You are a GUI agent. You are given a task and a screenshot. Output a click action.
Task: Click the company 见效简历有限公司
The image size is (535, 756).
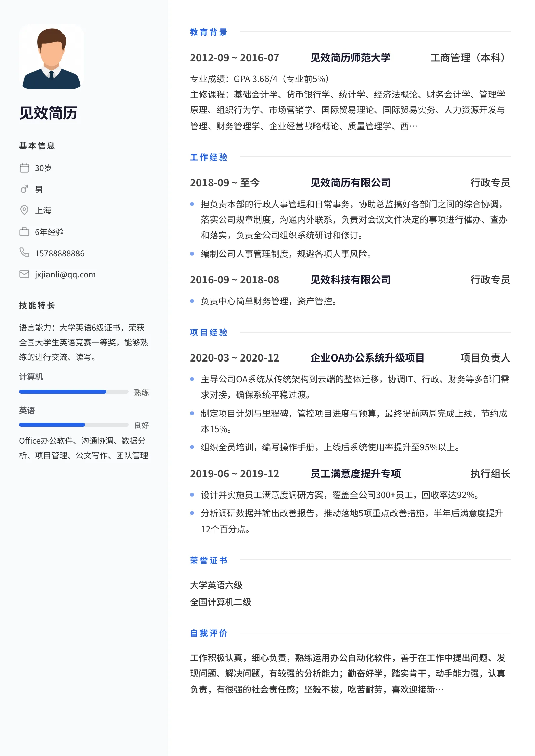coord(350,183)
